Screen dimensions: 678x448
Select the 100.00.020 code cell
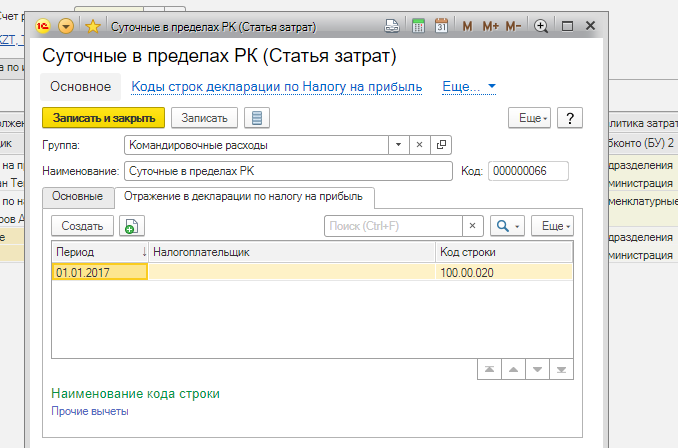coord(504,272)
